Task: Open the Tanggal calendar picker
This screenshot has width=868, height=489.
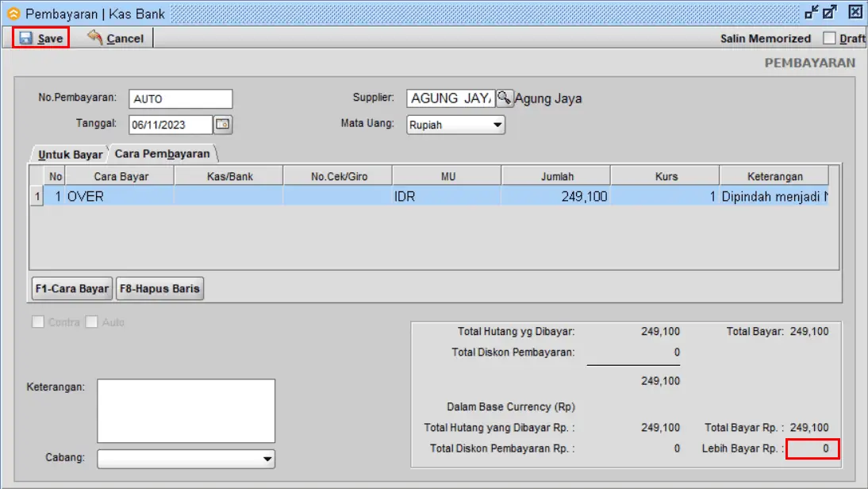Action: click(x=222, y=124)
